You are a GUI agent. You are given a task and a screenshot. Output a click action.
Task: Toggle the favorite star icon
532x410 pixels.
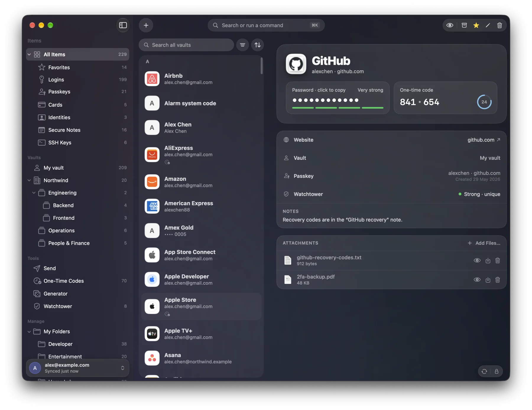tap(476, 25)
